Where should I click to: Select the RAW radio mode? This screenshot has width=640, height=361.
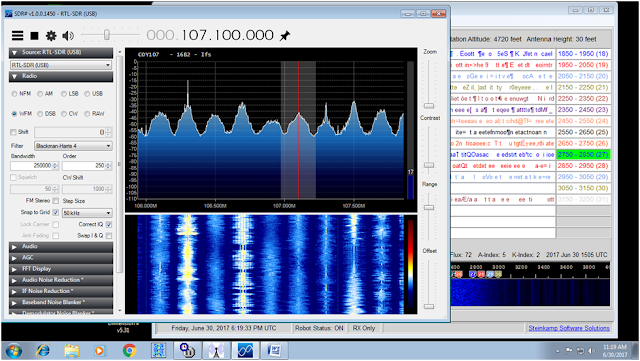(87, 114)
